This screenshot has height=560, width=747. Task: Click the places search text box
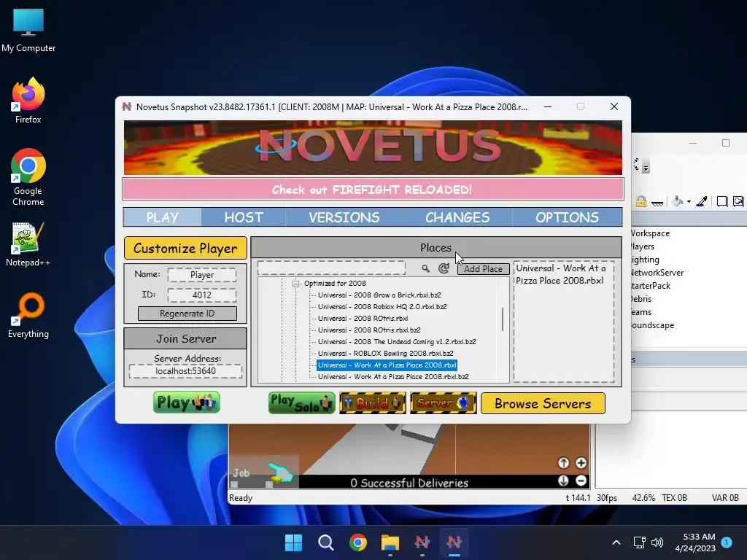[x=332, y=268]
